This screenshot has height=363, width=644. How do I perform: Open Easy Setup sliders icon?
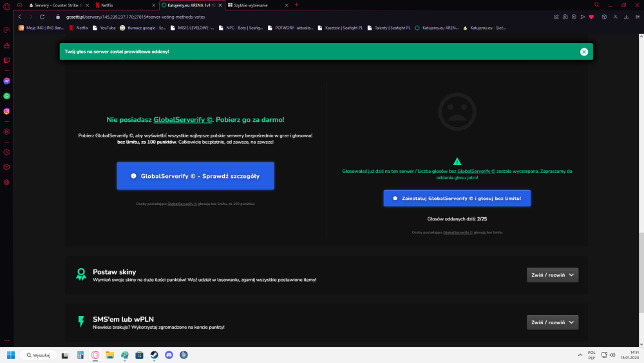click(x=638, y=17)
